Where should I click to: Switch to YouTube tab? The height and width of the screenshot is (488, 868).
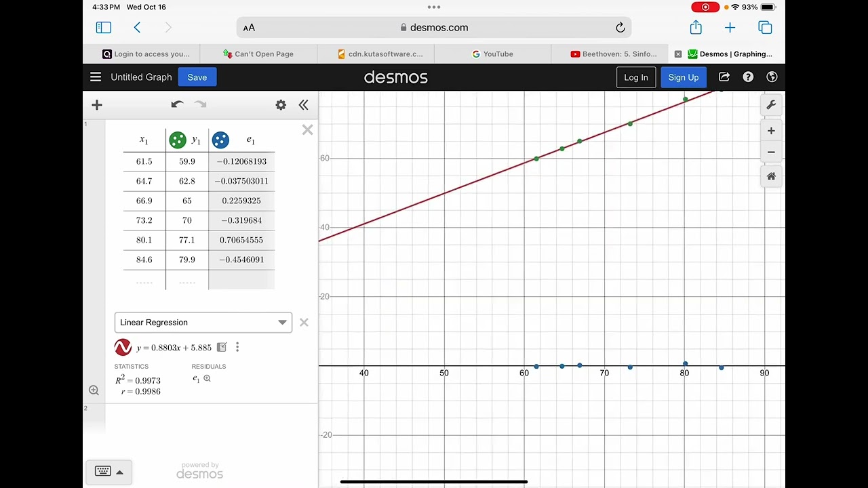coord(493,54)
